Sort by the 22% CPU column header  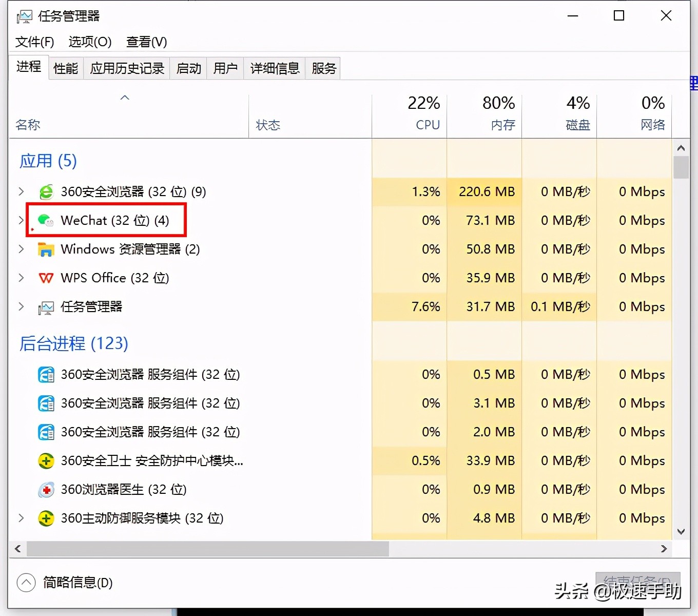click(x=410, y=116)
